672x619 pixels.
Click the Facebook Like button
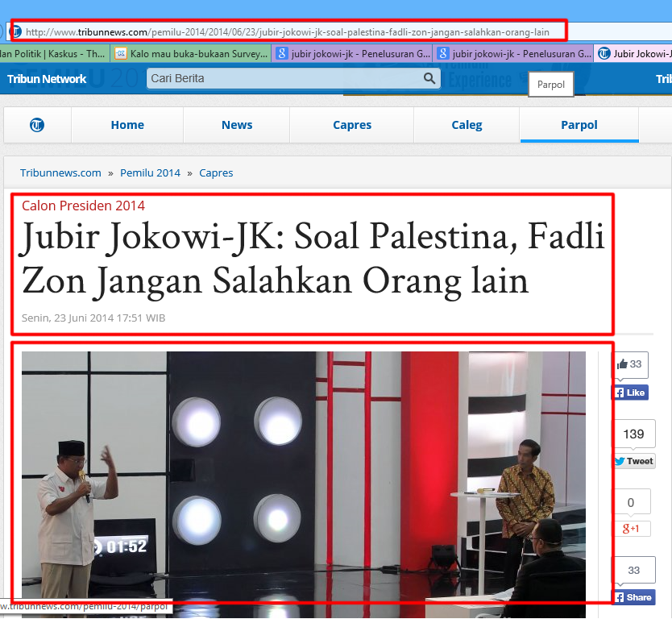tap(630, 393)
